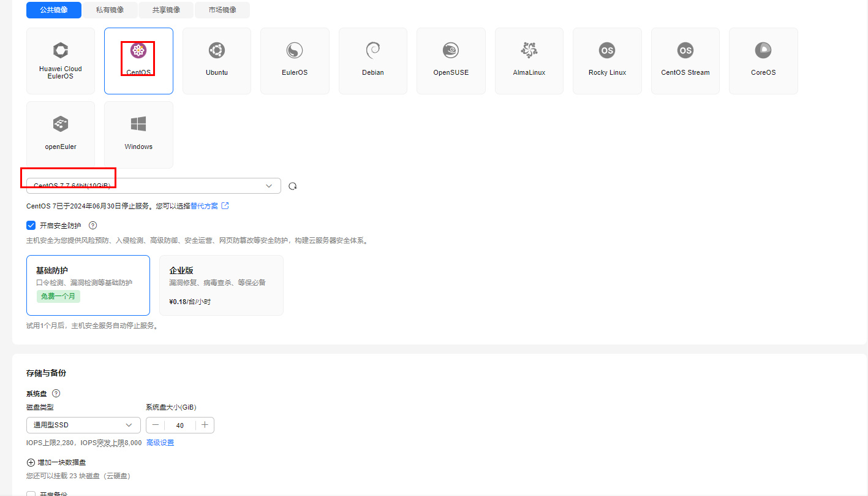Focus the system disk size field showing 40
This screenshot has width=868, height=496.
tap(180, 425)
